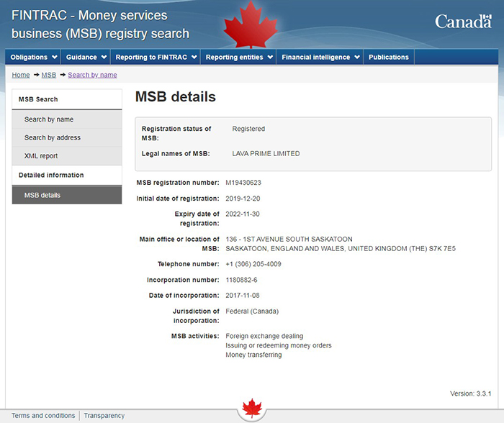The image size is (504, 423).
Task: Select Search by name in sidebar
Action: pyautogui.click(x=67, y=119)
